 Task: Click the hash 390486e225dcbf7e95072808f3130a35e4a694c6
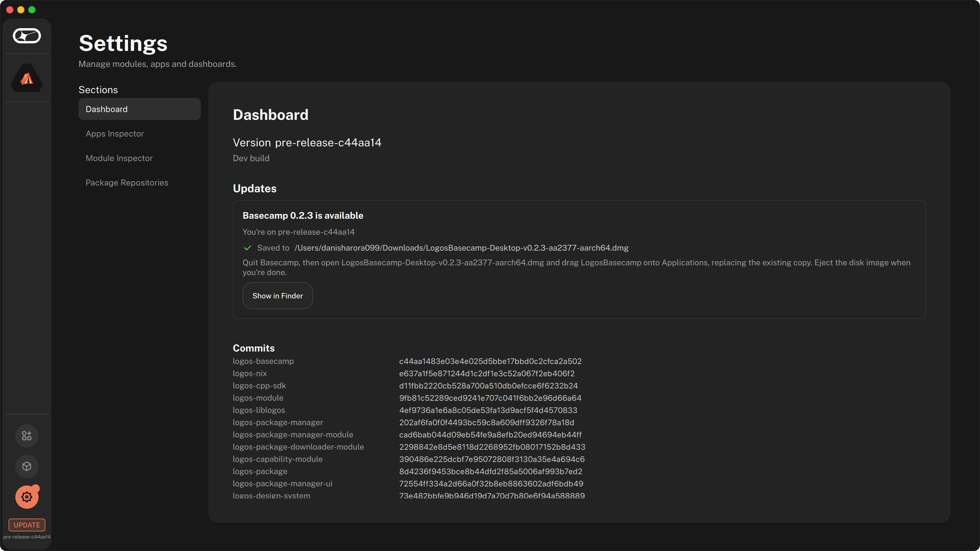pyautogui.click(x=492, y=459)
